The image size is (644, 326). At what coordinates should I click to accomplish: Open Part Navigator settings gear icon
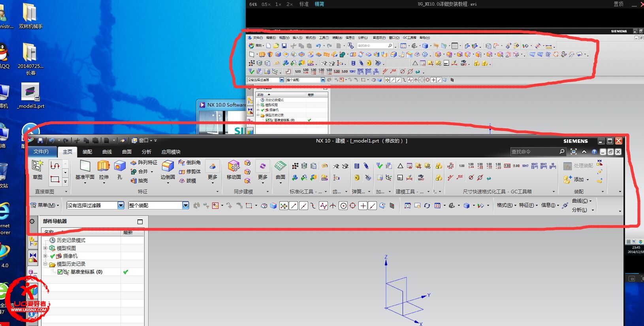point(32,221)
